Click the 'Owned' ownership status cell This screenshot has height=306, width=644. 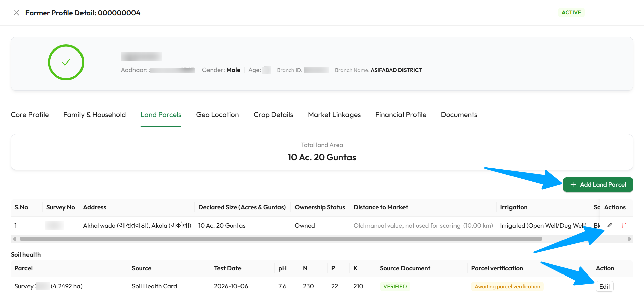pyautogui.click(x=305, y=226)
